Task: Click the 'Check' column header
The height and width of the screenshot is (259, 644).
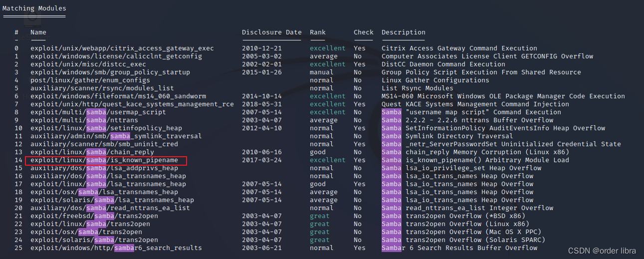Action: click(364, 32)
